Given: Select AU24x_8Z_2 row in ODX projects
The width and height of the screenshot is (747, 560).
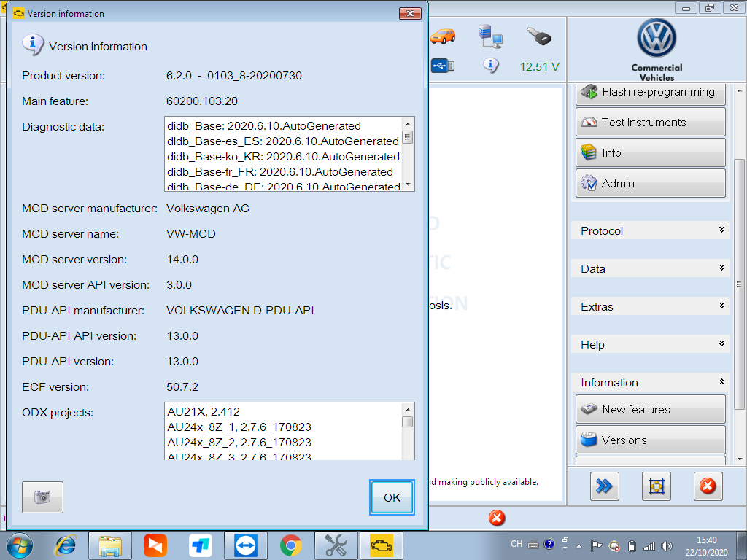Looking at the screenshot, I should click(x=283, y=443).
